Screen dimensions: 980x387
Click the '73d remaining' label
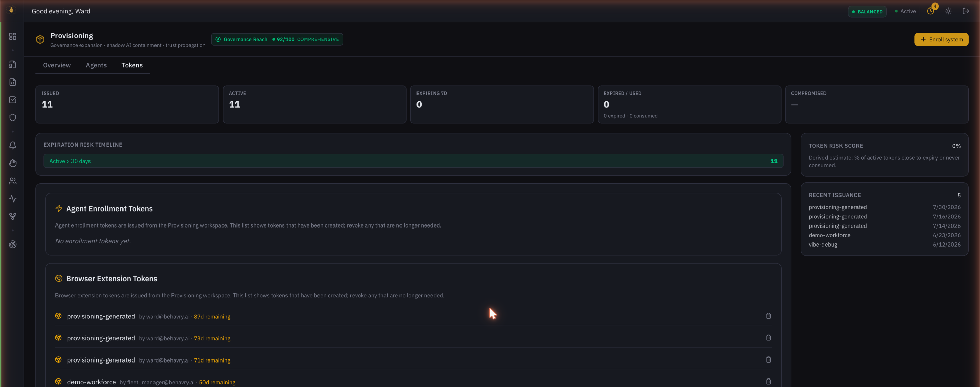click(x=212, y=338)
